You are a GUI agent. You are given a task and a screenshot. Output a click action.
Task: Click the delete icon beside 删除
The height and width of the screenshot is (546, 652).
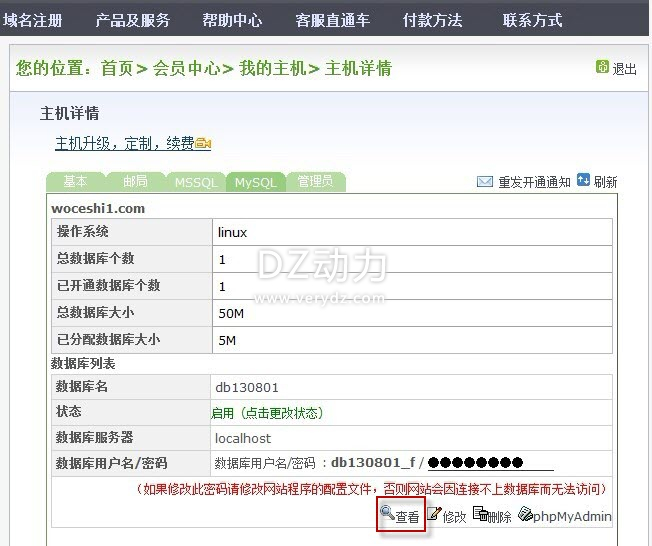(x=480, y=514)
